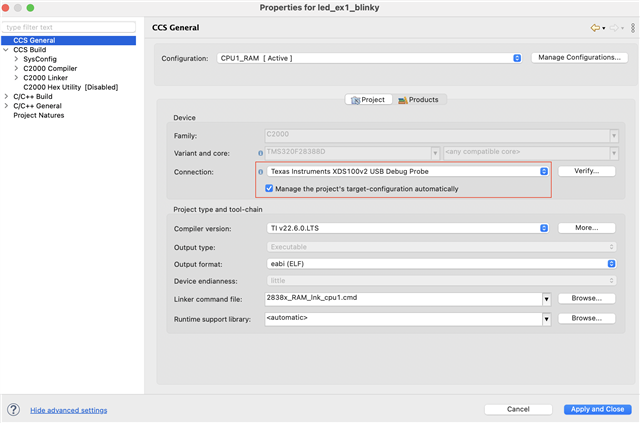
Task: Switch to the Products tab
Action: (x=417, y=100)
